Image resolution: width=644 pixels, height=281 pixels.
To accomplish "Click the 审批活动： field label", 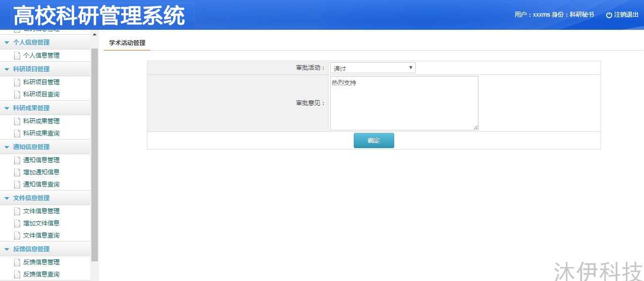I will [x=311, y=68].
